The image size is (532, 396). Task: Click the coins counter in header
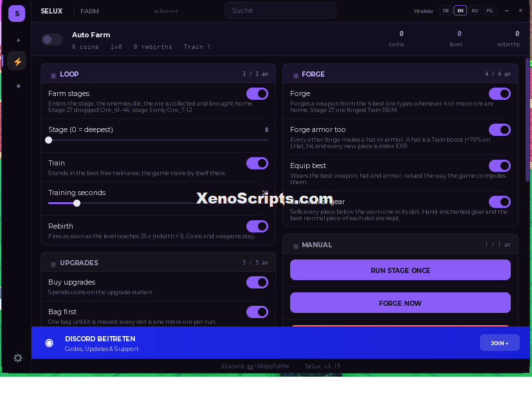coord(397,39)
